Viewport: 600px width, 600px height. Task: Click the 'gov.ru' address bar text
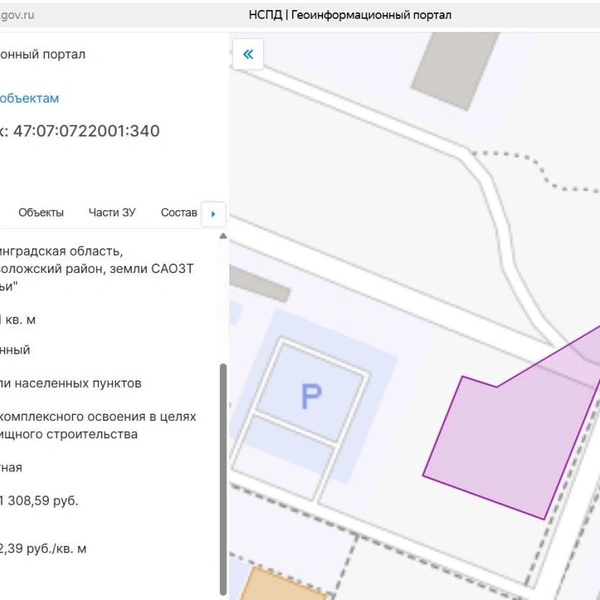point(17,15)
